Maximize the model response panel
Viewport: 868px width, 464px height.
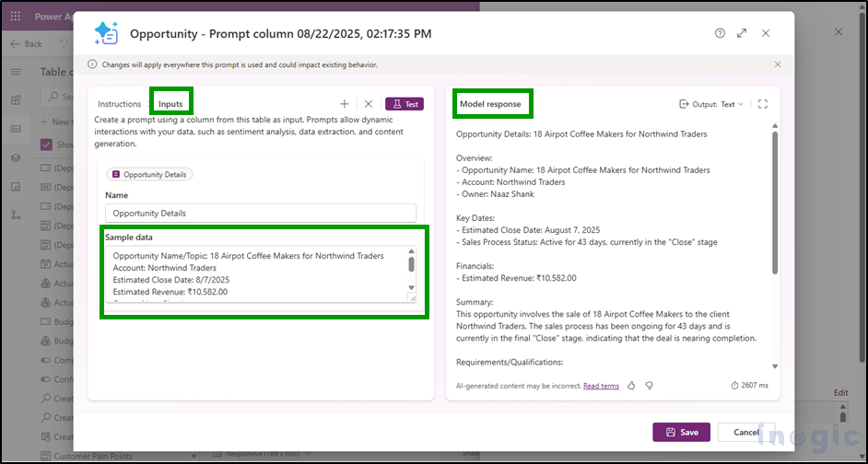(x=763, y=104)
